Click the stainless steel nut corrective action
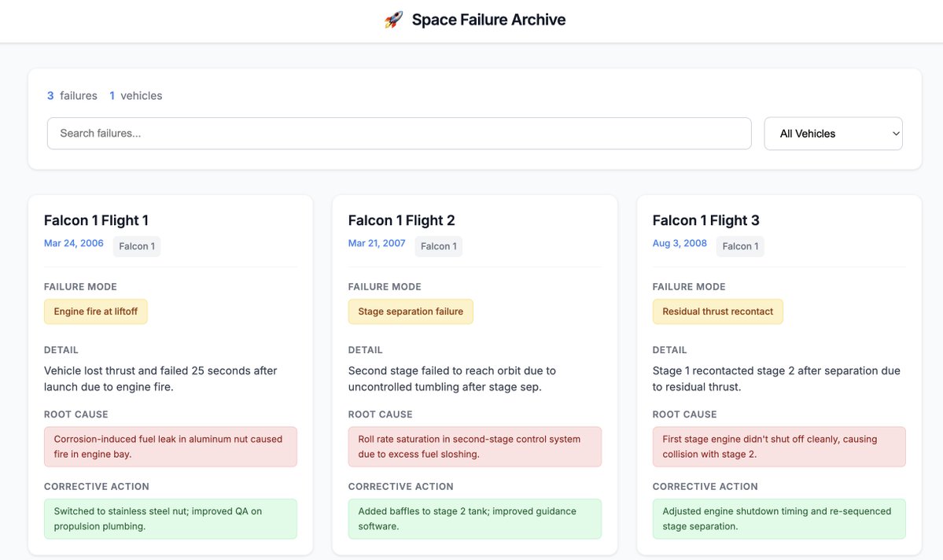This screenshot has width=943, height=560. (171, 519)
